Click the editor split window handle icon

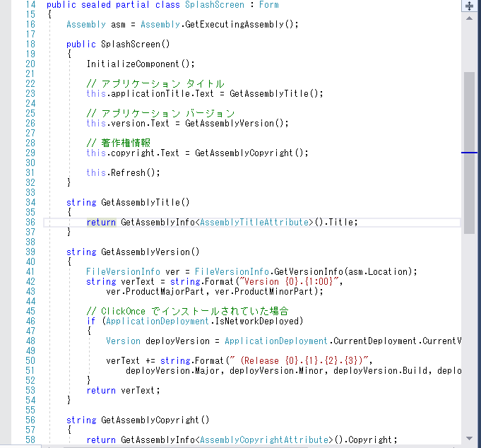click(x=469, y=6)
